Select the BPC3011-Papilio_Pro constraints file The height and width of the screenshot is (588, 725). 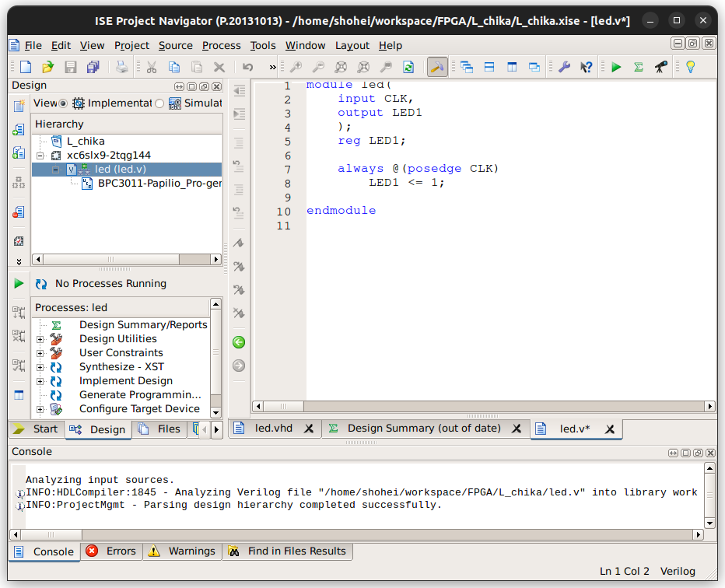pyautogui.click(x=159, y=184)
